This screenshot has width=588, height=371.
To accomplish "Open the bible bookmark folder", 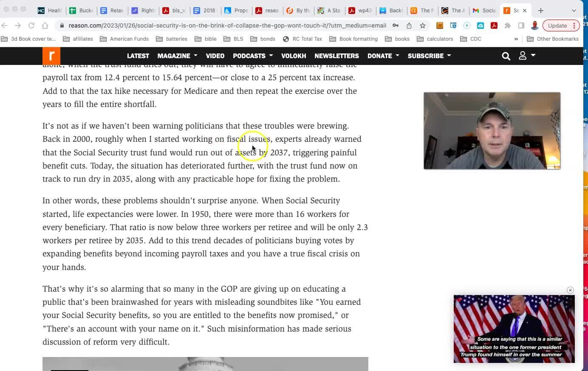I will (206, 39).
